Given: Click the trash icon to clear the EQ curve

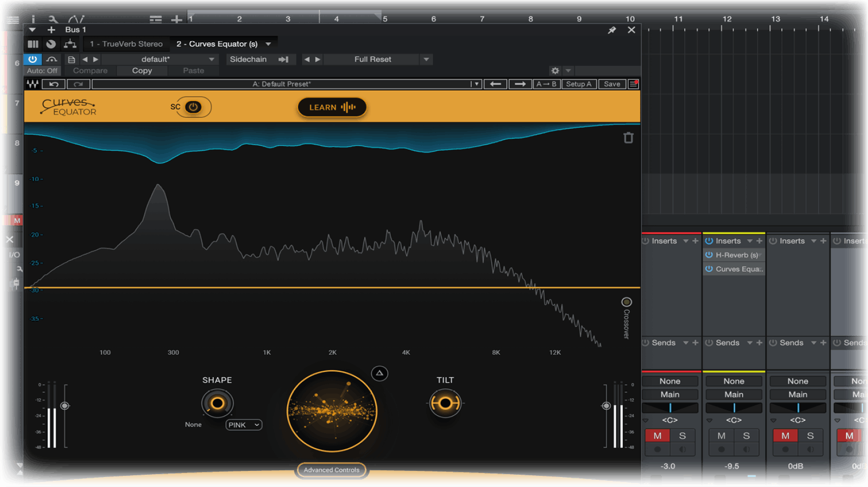Looking at the screenshot, I should pos(628,137).
